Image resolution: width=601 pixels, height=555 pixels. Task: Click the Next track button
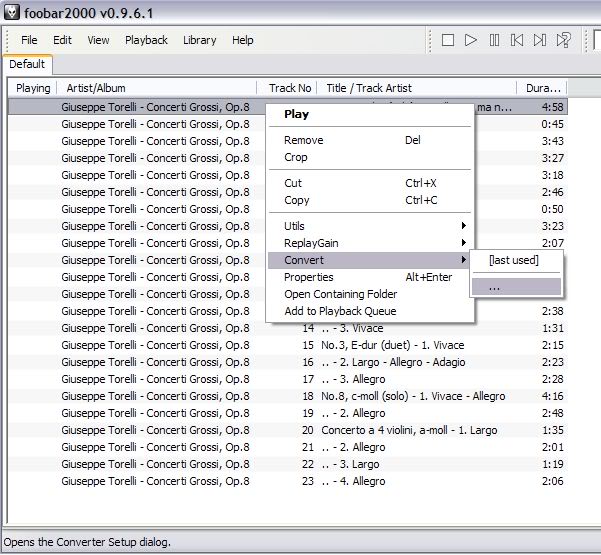coord(540,40)
